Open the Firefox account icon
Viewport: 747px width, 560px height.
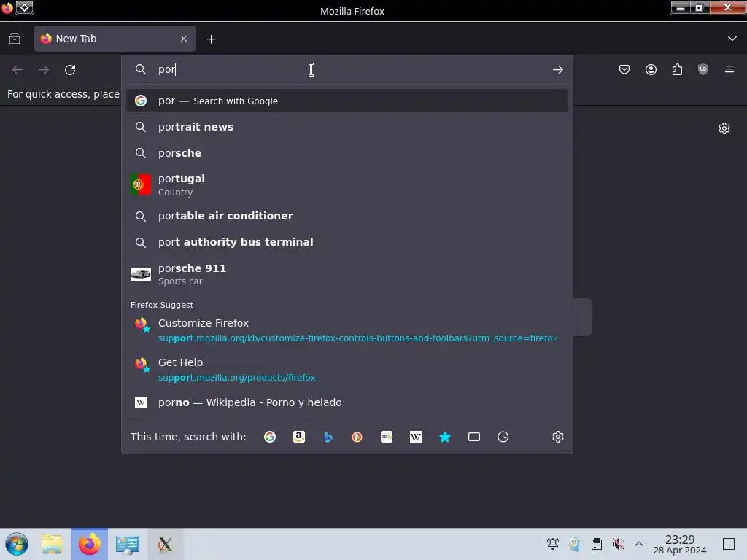coord(651,69)
